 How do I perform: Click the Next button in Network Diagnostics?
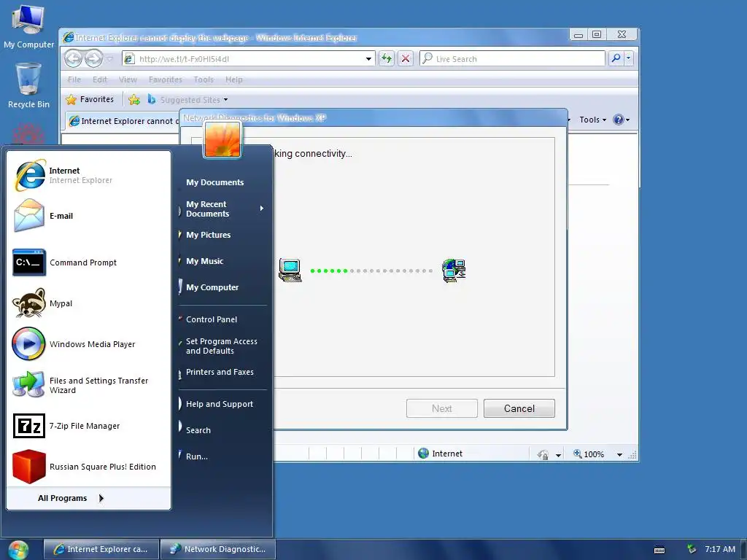(x=441, y=408)
